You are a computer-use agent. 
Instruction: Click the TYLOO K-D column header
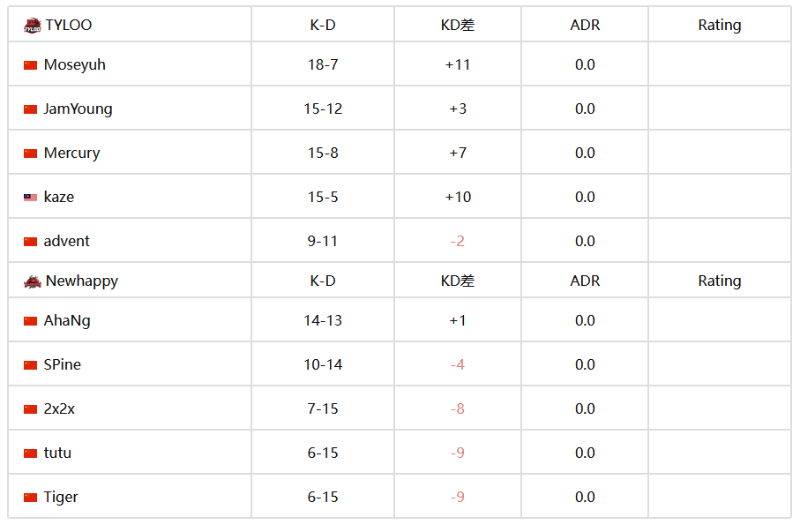tap(323, 25)
